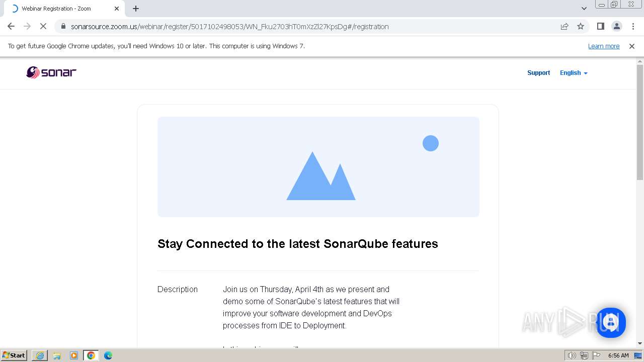
Task: Launch Internet Explorer from taskbar
Action: point(40,355)
